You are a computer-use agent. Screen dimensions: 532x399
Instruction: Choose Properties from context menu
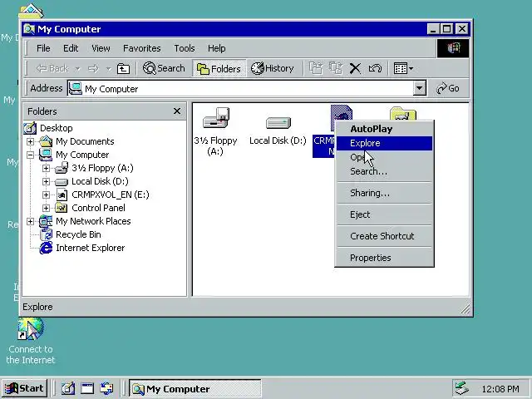pyautogui.click(x=384, y=258)
